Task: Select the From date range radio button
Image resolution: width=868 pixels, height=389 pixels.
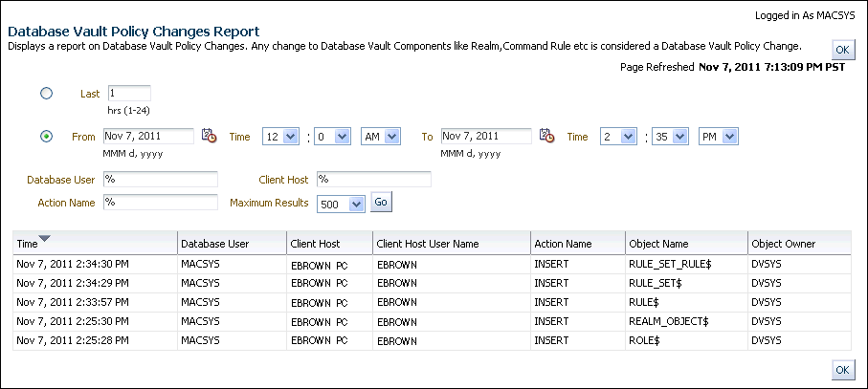Action: [x=47, y=136]
